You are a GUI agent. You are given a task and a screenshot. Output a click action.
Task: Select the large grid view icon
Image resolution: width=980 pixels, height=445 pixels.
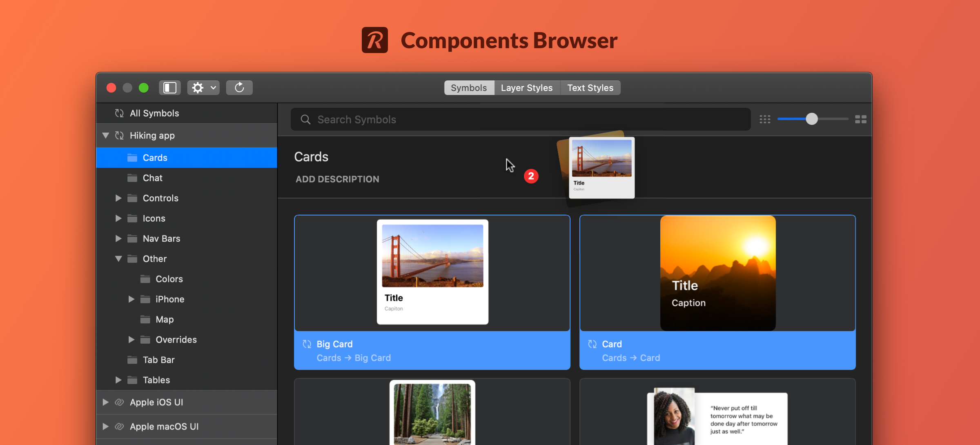click(861, 119)
